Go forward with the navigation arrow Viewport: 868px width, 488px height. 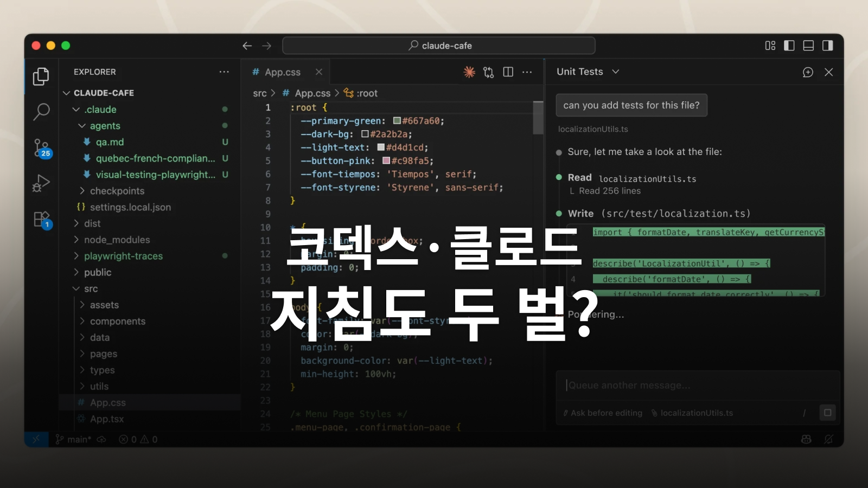click(266, 46)
